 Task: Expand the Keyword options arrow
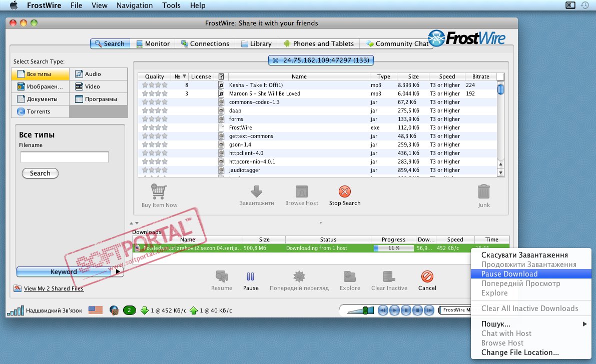coord(118,271)
